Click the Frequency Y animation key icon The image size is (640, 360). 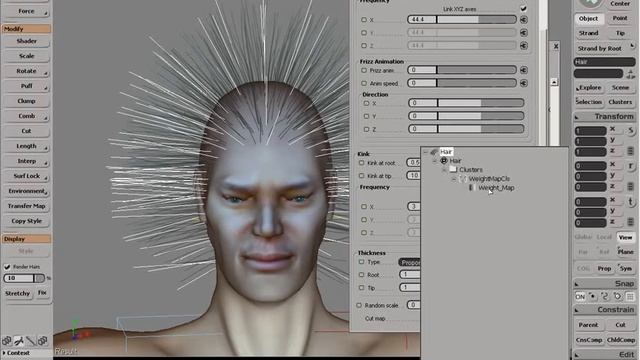click(524, 33)
